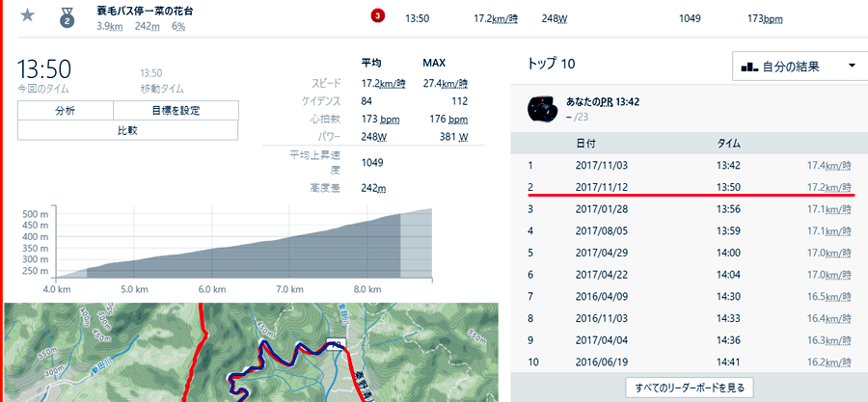Click the red badge numbered 3
Image resolution: width=868 pixels, height=402 pixels.
377,16
